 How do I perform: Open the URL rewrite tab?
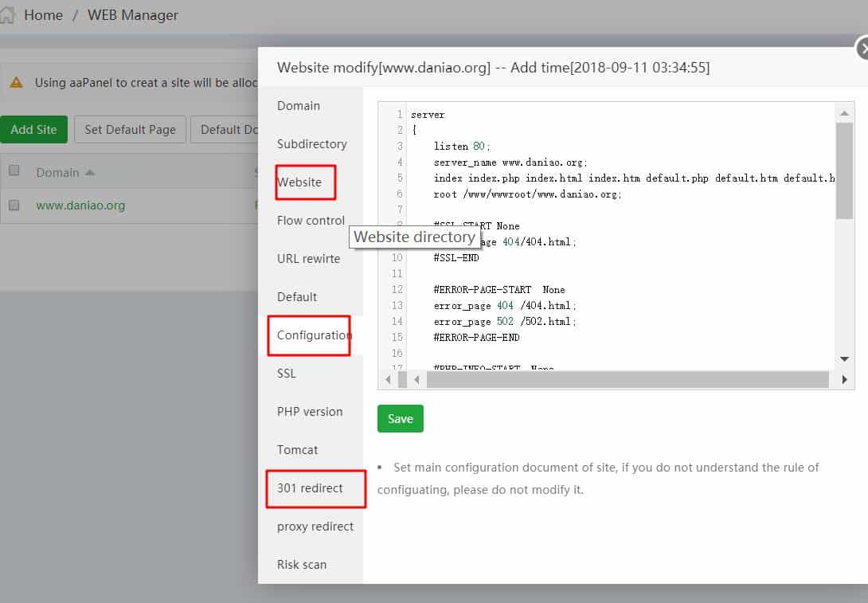tap(308, 259)
